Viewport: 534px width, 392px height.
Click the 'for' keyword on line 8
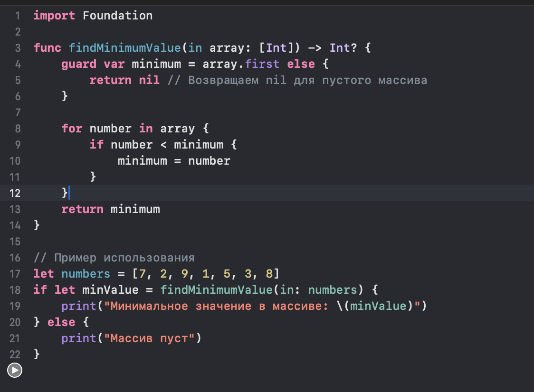pyautogui.click(x=72, y=128)
